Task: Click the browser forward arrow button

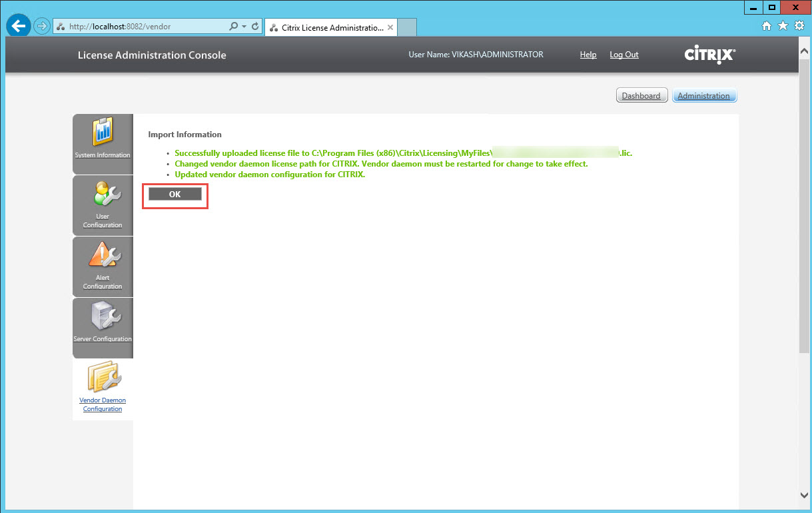Action: [42, 27]
